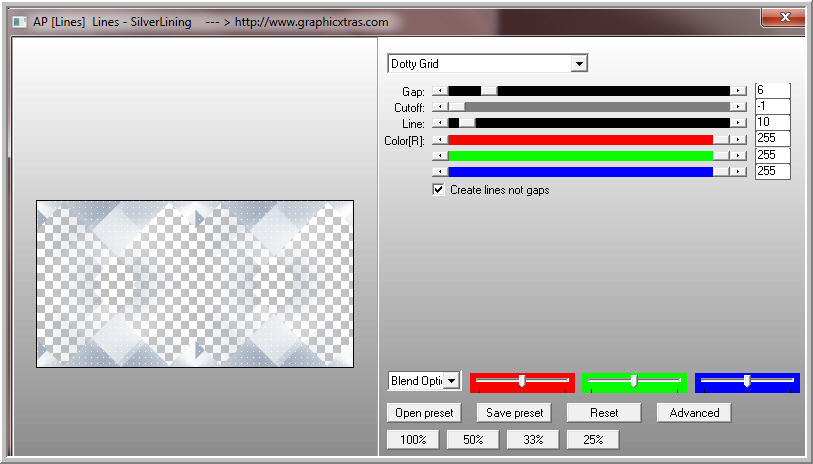
Task: Click the AP Lines window title bar icon
Action: pos(20,22)
